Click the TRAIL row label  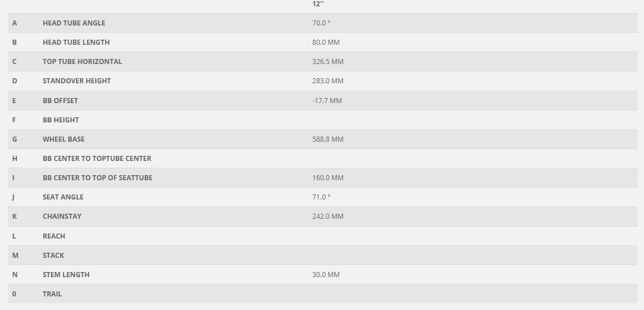coord(52,294)
